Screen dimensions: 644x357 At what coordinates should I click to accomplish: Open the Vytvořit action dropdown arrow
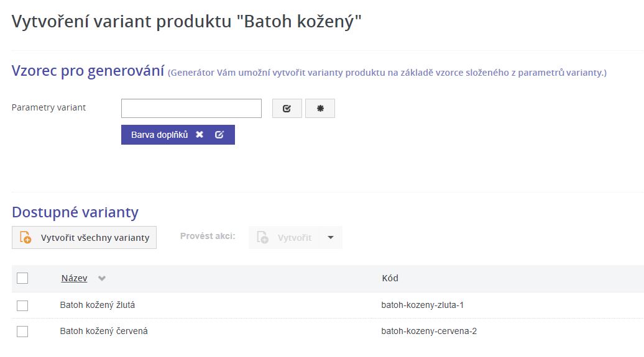[331, 238]
